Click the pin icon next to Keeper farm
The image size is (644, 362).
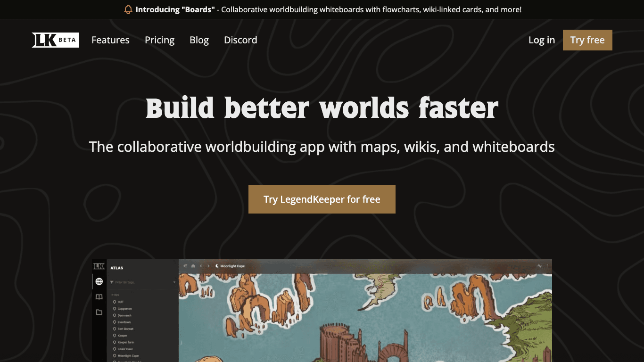(x=114, y=342)
